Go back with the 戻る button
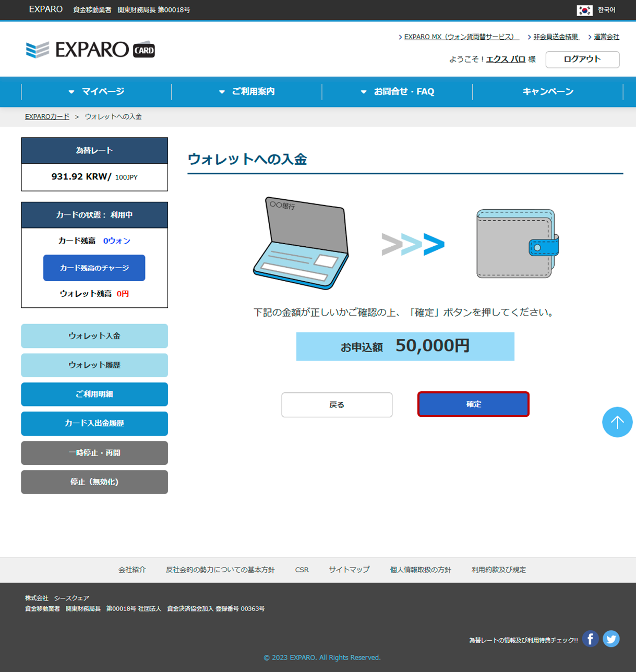636x672 pixels. (x=337, y=405)
